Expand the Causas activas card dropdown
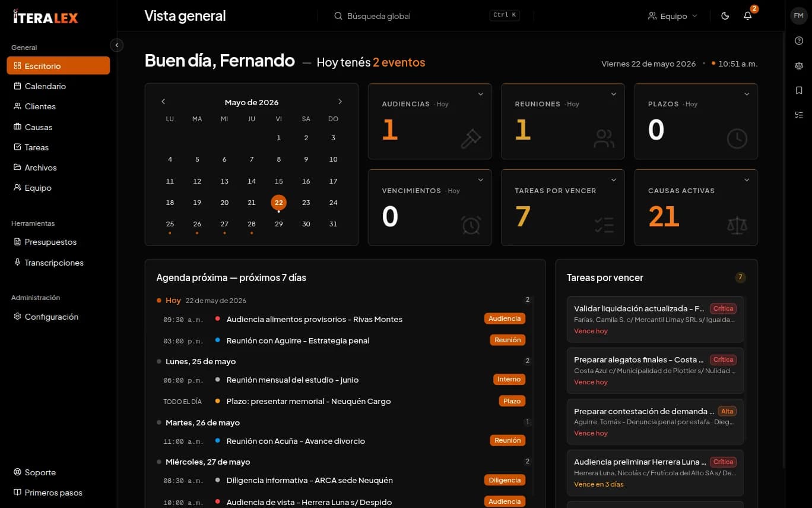 tap(747, 180)
